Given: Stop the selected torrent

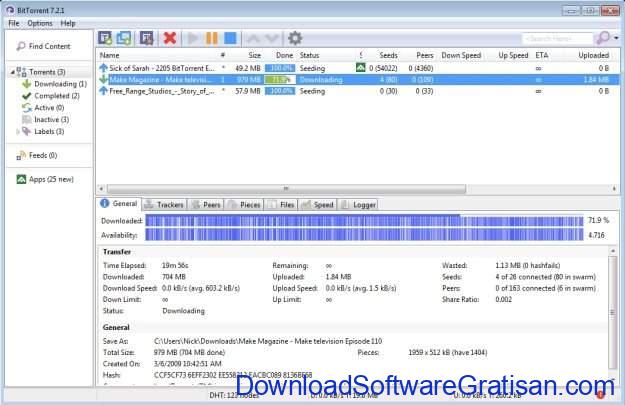Looking at the screenshot, I should pos(230,38).
